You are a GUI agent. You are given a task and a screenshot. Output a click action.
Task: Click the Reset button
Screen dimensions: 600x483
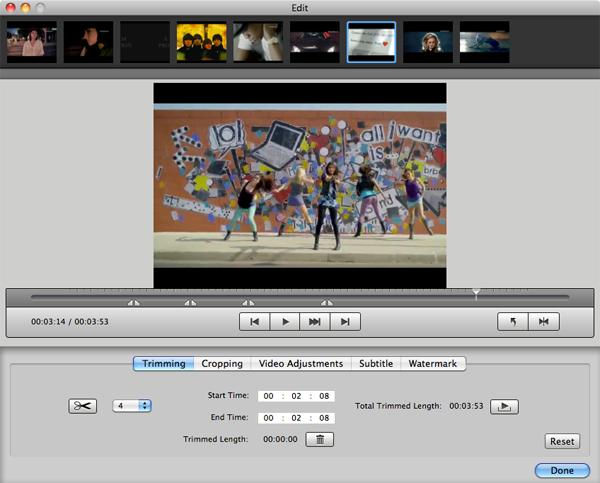click(562, 441)
